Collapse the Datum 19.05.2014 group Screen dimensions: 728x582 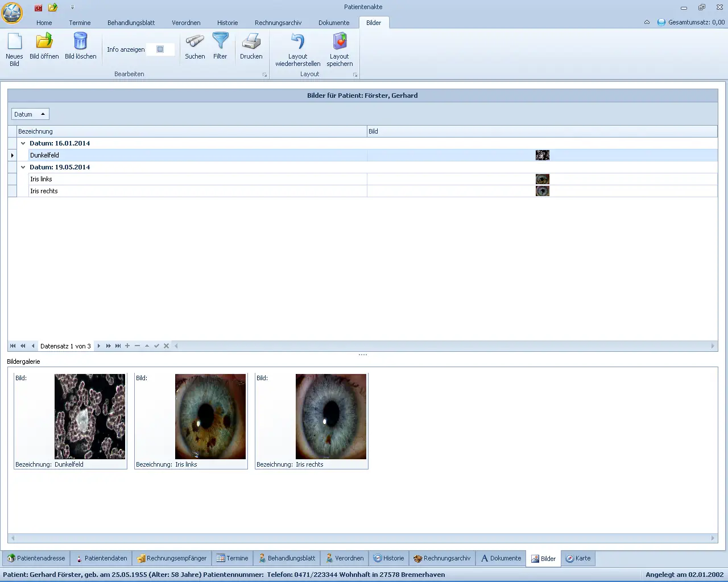click(23, 167)
